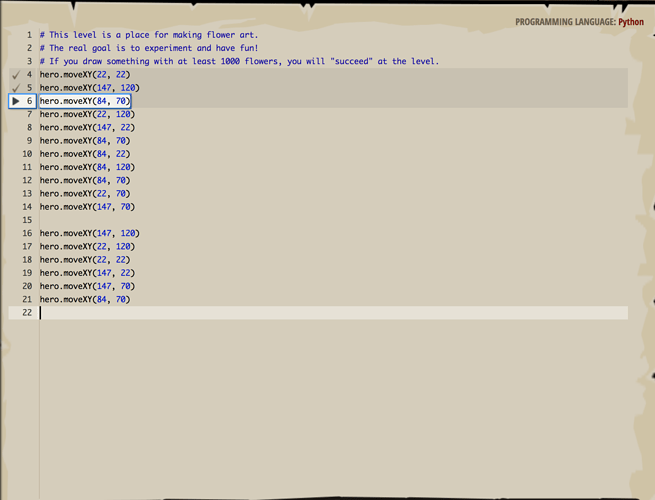The height and width of the screenshot is (500, 655).
Task: Click the comment about at least 1000 flowers
Action: click(239, 61)
